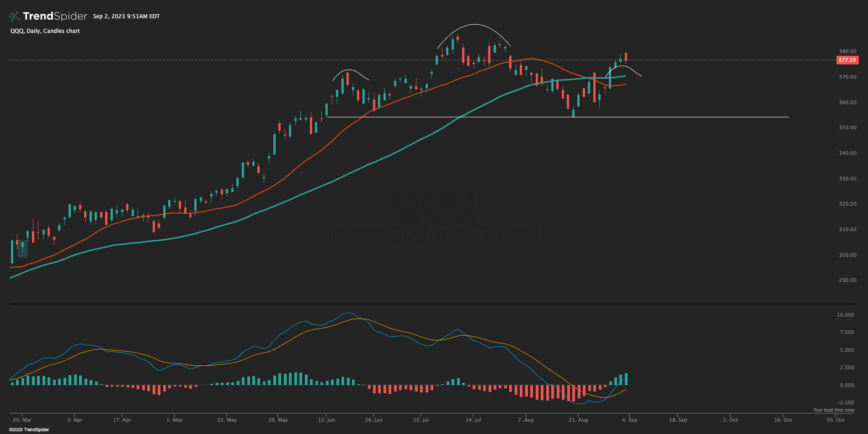This screenshot has width=868, height=434.
Task: Click the TrendSpider spider logo icon
Action: 15,16
